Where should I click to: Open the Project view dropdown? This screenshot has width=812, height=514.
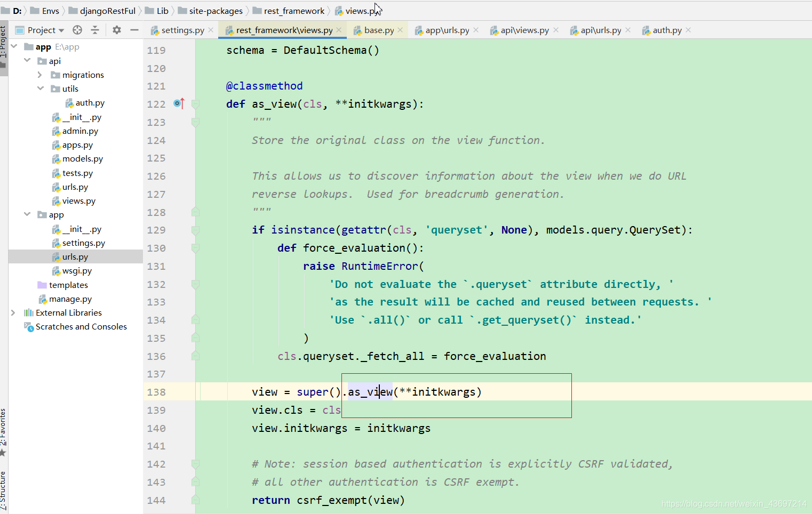click(x=41, y=30)
